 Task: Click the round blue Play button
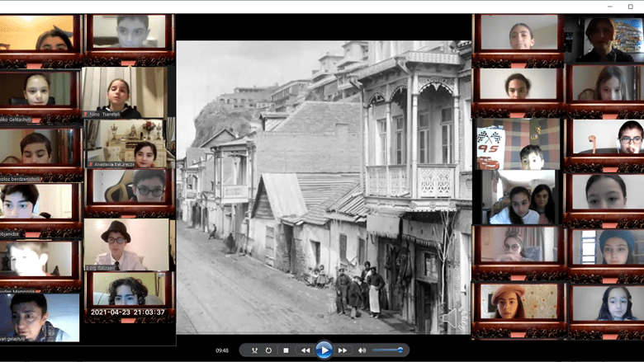[324, 350]
